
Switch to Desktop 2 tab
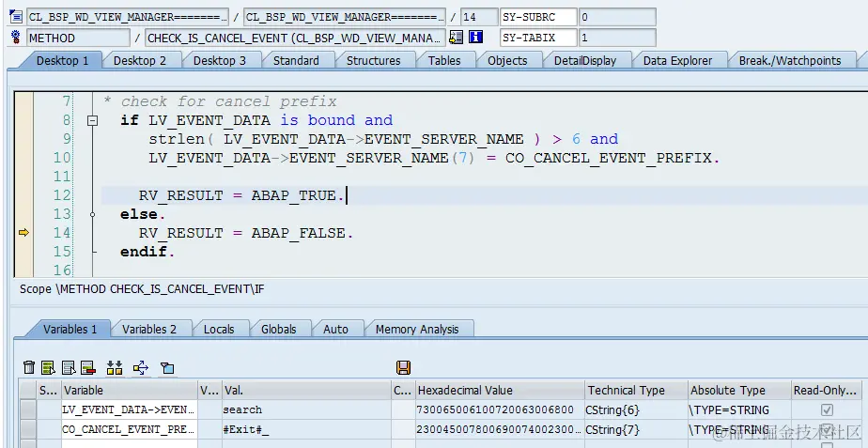point(139,60)
